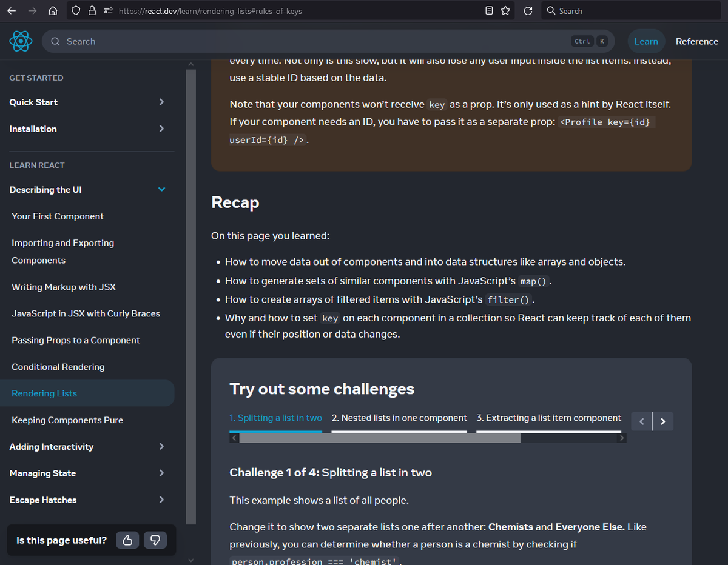This screenshot has width=728, height=565.
Task: Expand the Adding Interactivity section
Action: 161,446
